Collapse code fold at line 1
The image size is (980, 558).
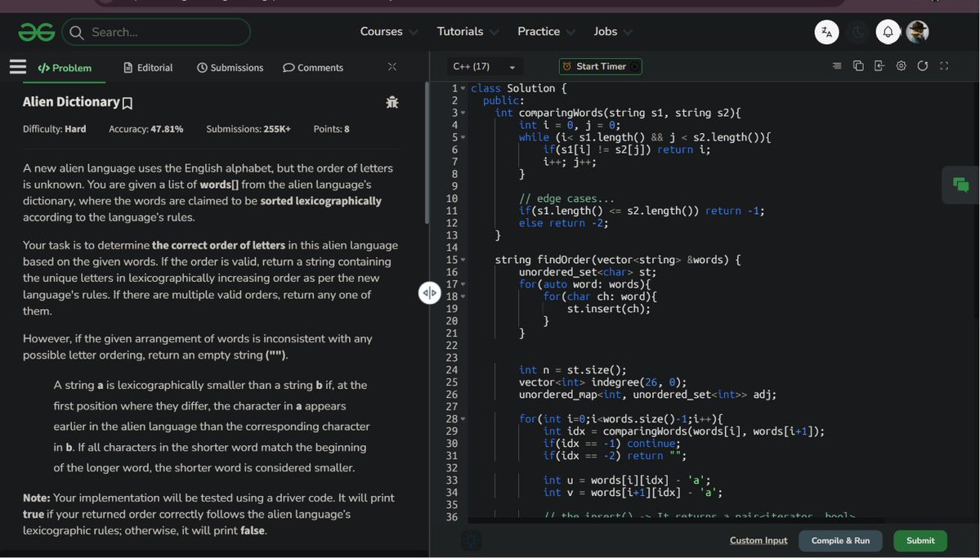pos(463,89)
